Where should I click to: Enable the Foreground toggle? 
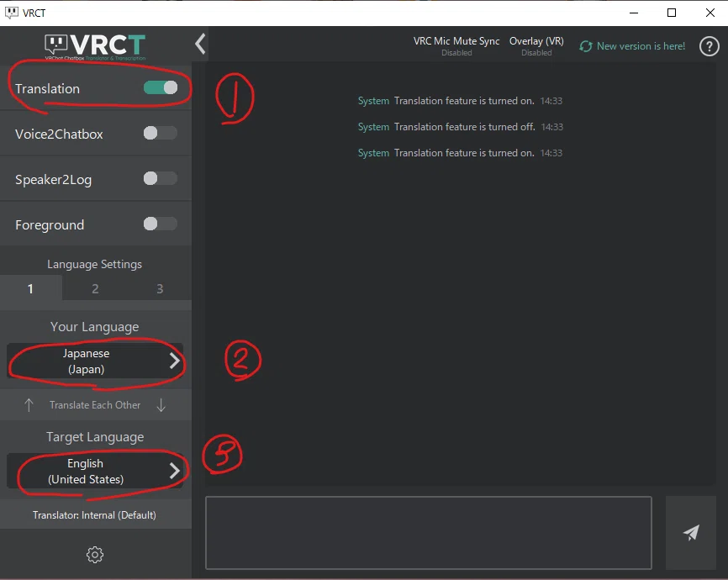(161, 224)
